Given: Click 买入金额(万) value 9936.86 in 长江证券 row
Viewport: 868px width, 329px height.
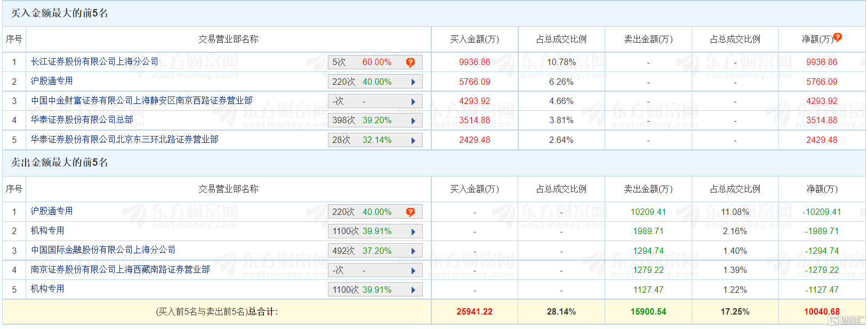Looking at the screenshot, I should tap(475, 62).
